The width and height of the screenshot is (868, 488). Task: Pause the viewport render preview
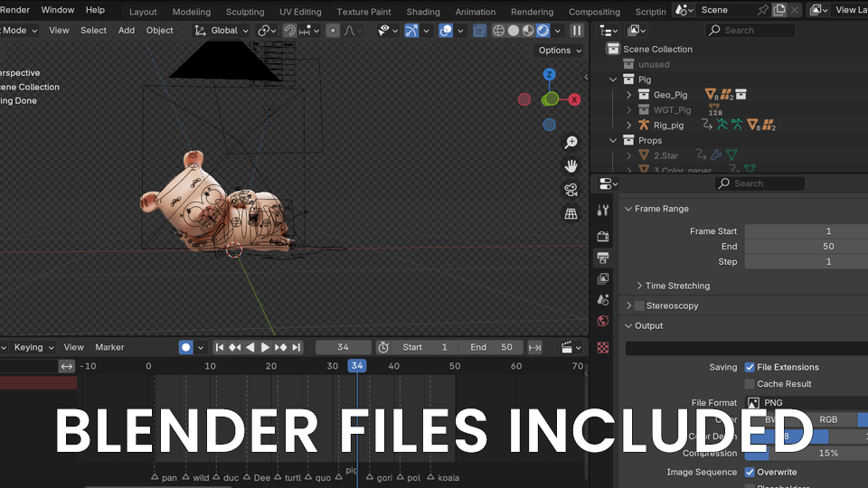tap(577, 31)
